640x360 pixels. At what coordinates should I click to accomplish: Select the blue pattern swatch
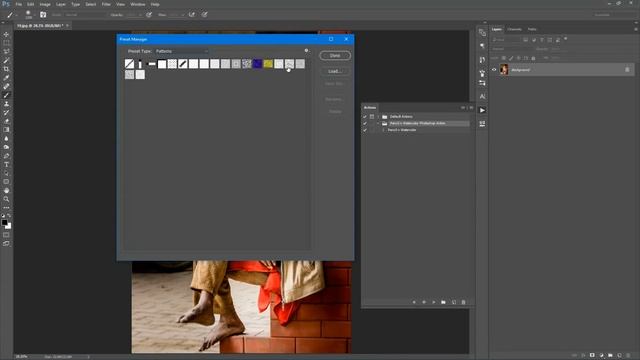pyautogui.click(x=258, y=64)
